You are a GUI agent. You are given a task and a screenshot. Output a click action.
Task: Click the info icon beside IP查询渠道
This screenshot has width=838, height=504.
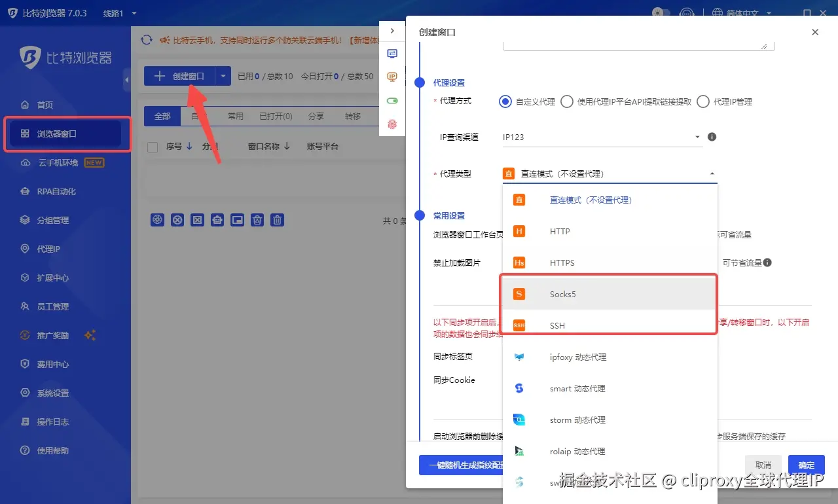pyautogui.click(x=712, y=137)
